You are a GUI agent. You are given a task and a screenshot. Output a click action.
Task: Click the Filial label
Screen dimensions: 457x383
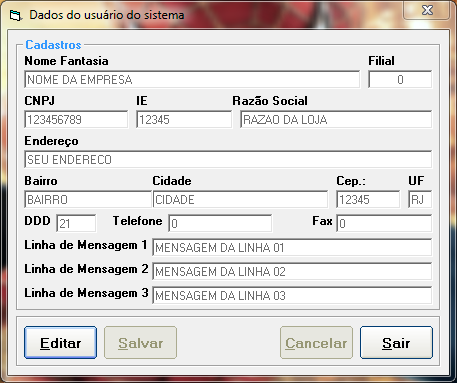point(381,61)
